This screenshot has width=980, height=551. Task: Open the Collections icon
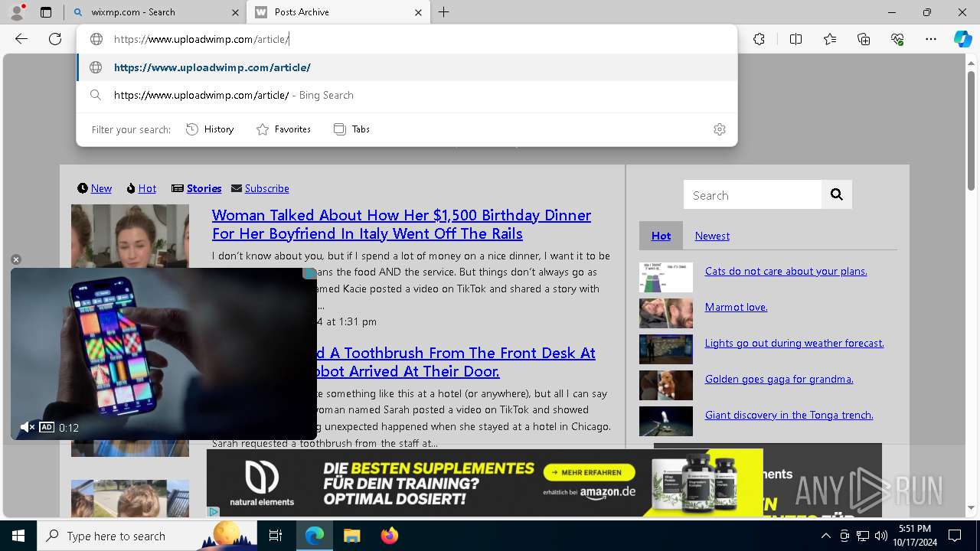point(864,39)
